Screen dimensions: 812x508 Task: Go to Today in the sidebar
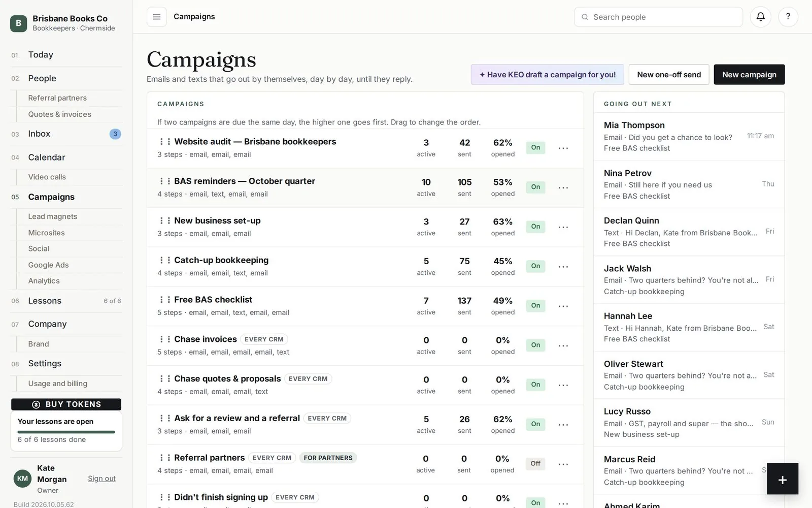66,55
